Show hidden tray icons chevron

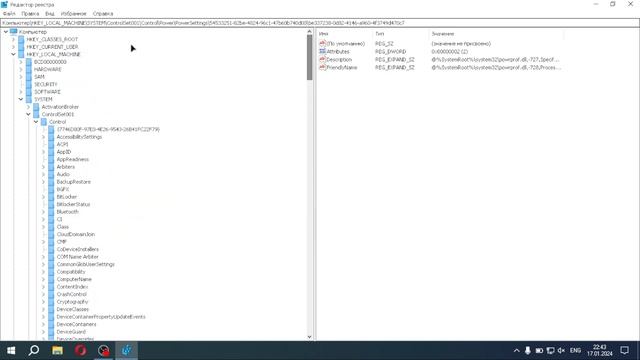point(516,351)
